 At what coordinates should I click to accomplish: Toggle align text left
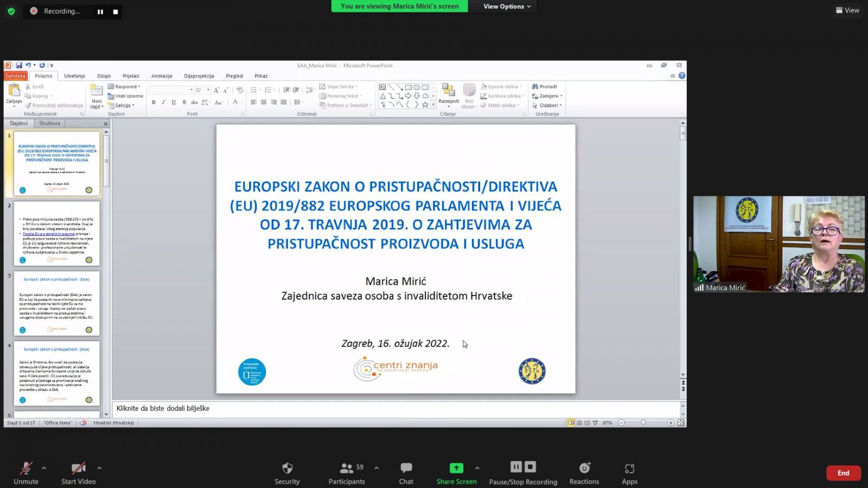coord(253,102)
